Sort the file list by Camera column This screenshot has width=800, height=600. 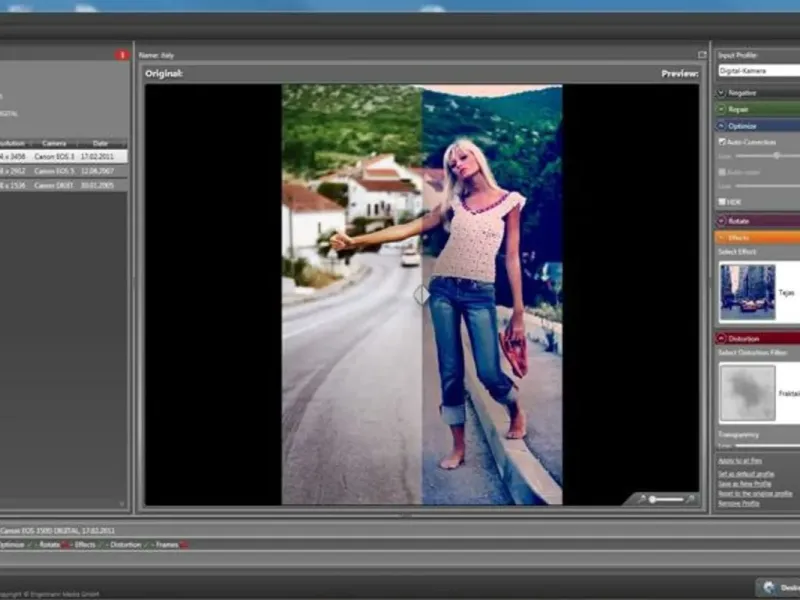tap(54, 143)
